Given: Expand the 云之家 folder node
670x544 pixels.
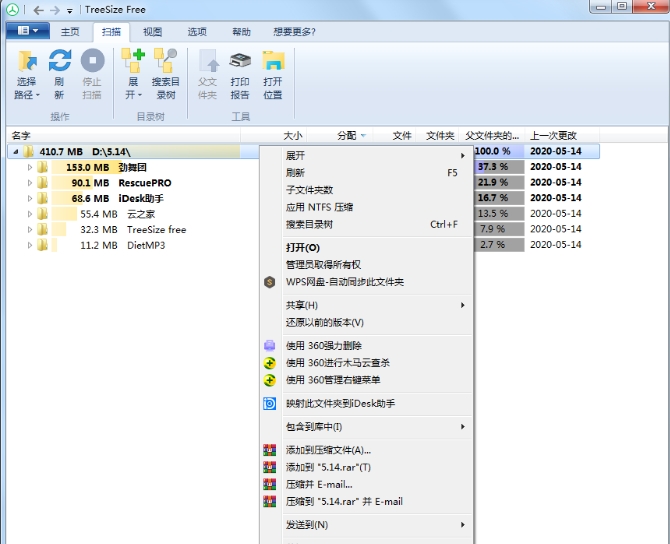Looking at the screenshot, I should coord(29,214).
